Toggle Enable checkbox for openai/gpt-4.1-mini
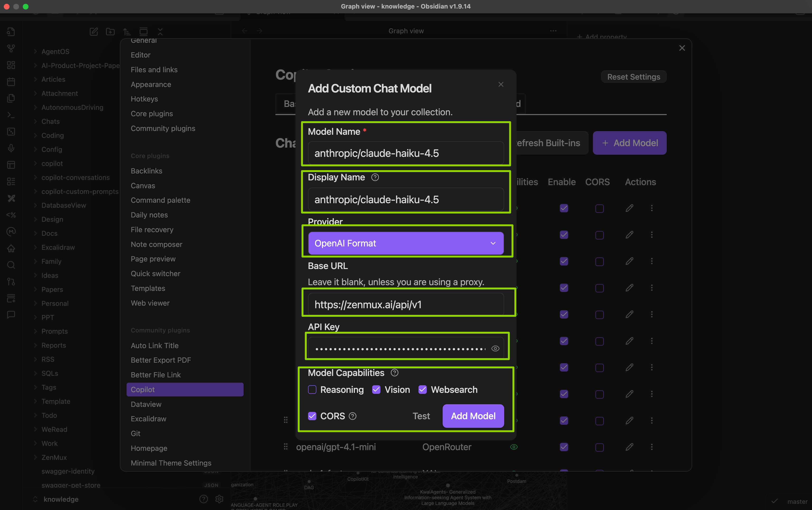The image size is (812, 510). tap(564, 447)
